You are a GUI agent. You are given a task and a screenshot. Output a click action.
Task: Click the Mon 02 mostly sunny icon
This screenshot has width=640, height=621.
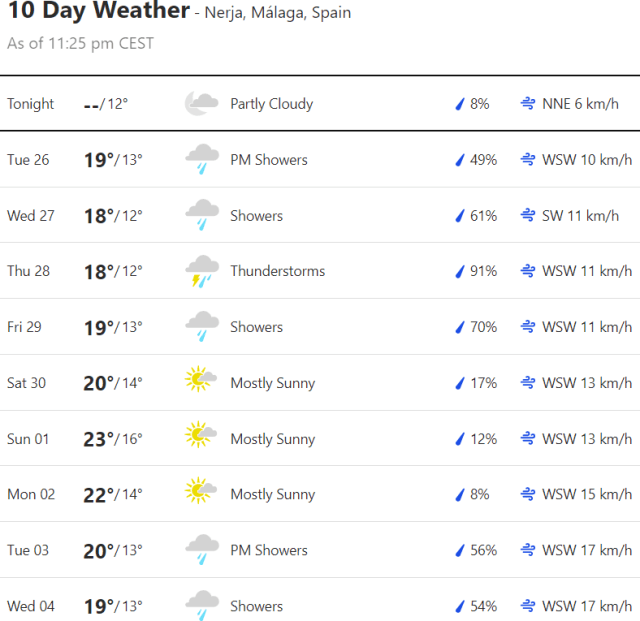pos(202,494)
